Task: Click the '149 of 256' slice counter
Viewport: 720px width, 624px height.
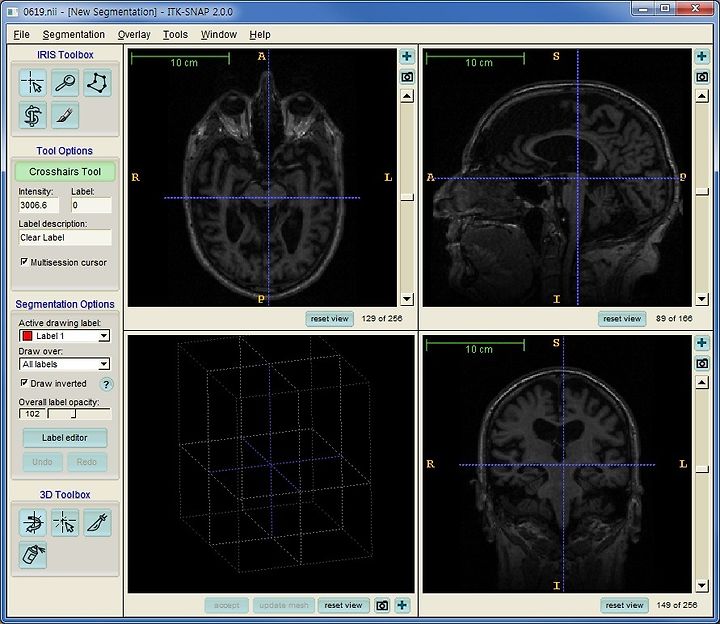Action: (677, 605)
